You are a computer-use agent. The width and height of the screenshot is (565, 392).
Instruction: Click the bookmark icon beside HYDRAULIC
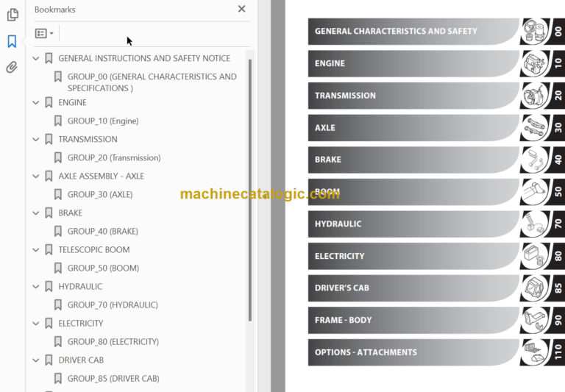pos(49,286)
